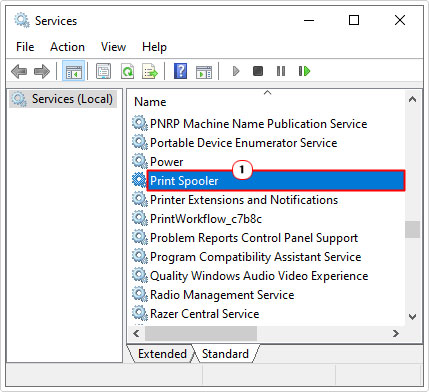Minimize the Services window
Screen dimensions: 429x392
[309, 21]
